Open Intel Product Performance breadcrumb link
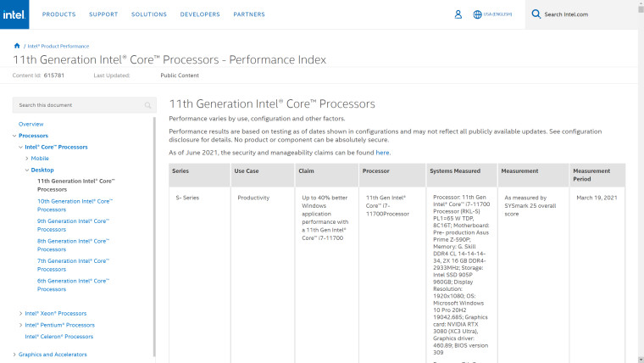The image size is (644, 363). pyautogui.click(x=58, y=46)
